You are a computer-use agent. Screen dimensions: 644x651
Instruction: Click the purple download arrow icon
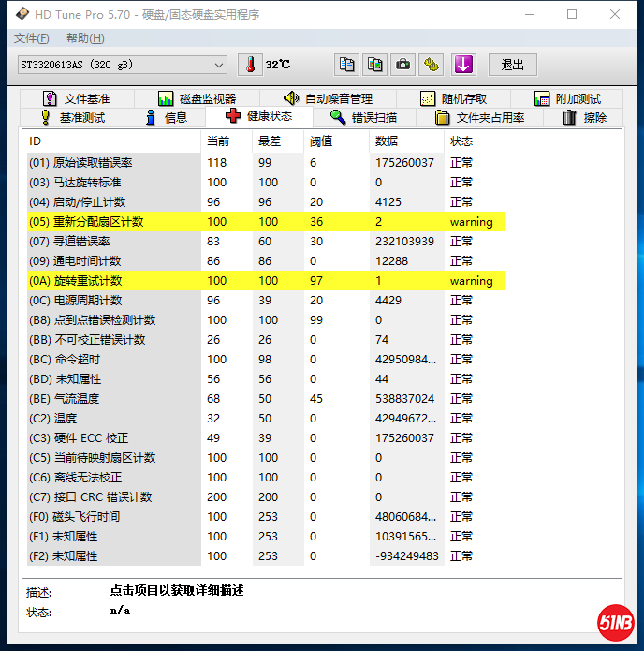(463, 65)
